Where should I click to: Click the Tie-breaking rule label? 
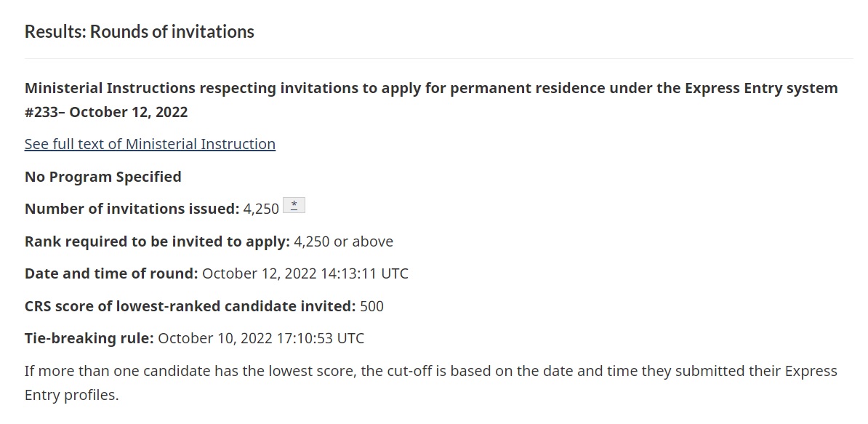[x=89, y=338]
